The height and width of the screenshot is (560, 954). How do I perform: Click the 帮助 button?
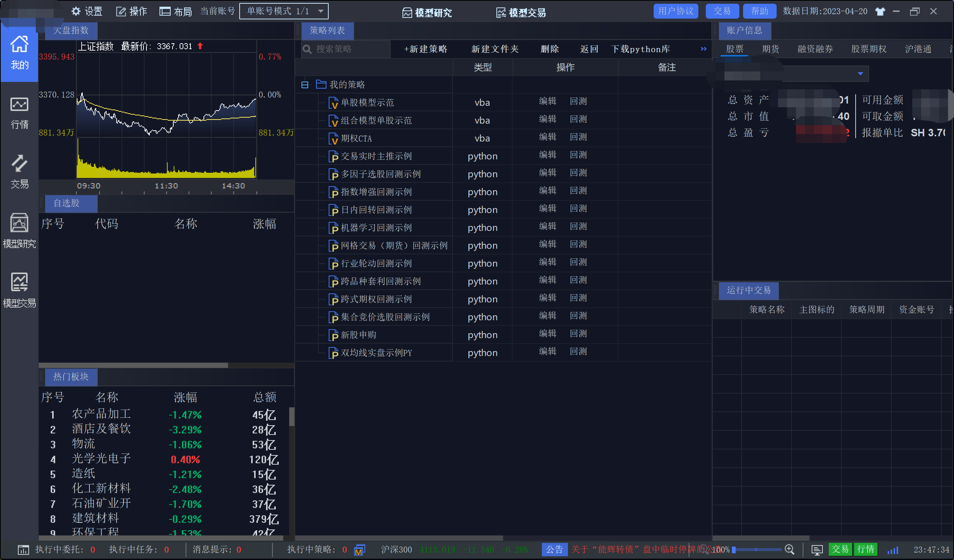pyautogui.click(x=759, y=11)
